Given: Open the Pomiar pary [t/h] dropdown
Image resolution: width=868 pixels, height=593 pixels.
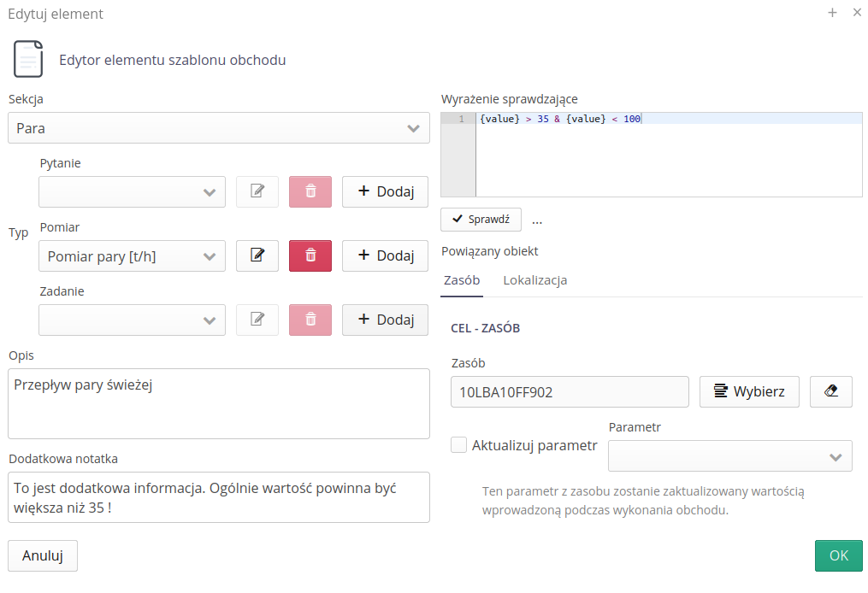Looking at the screenshot, I should click(132, 255).
